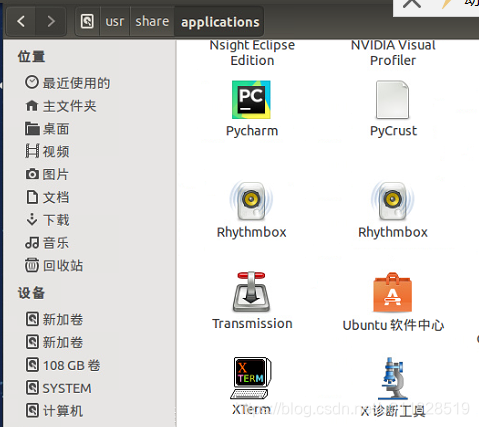Navigate to the usr path segment
This screenshot has width=479, height=427.
pos(115,22)
